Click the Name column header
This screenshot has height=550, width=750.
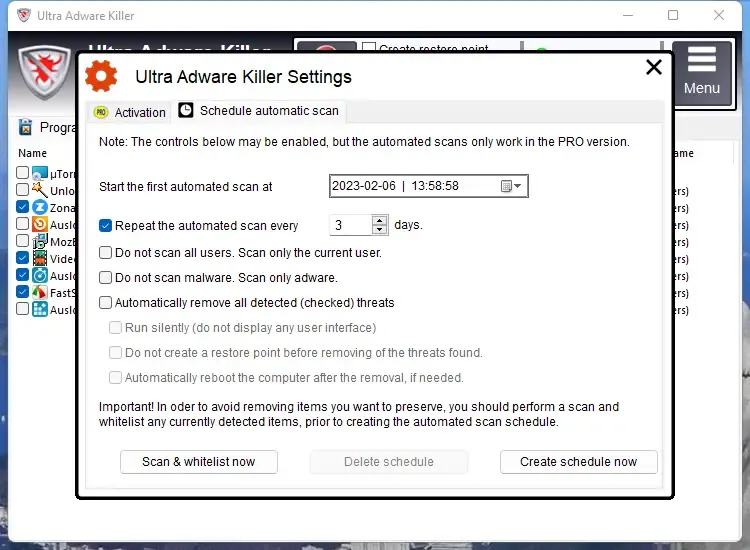(33, 153)
